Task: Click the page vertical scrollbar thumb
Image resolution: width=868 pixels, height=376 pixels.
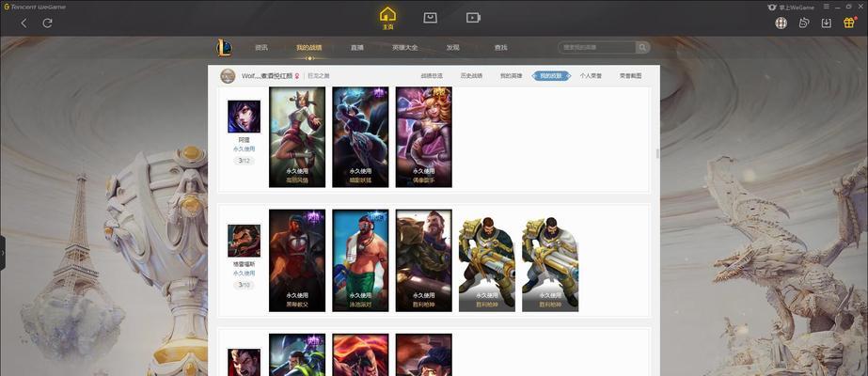Action: point(657,153)
